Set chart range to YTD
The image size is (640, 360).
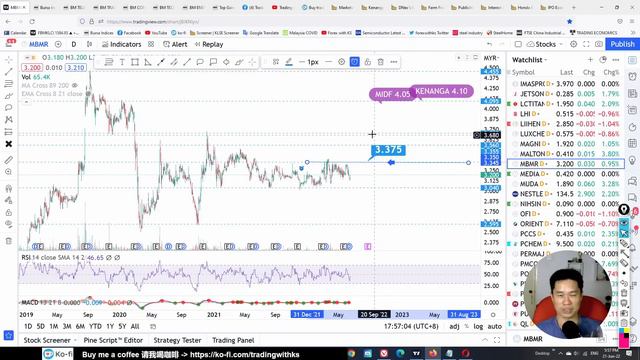[x=95, y=327]
